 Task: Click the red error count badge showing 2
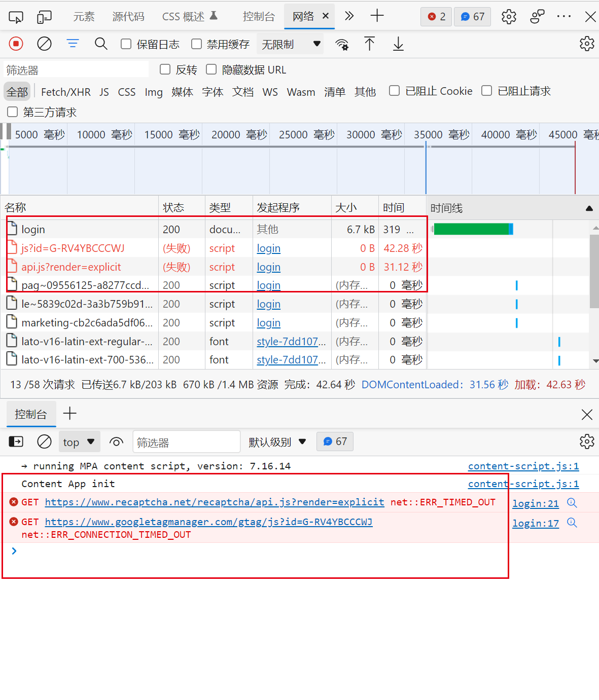436,17
